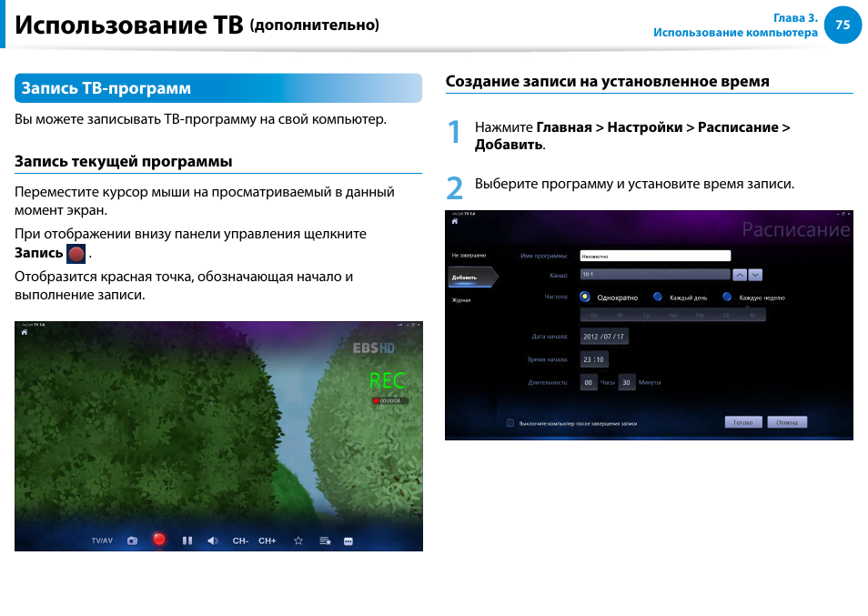Open the Канал 10-1 combo box
The height and width of the screenshot is (616, 868).
(655, 275)
